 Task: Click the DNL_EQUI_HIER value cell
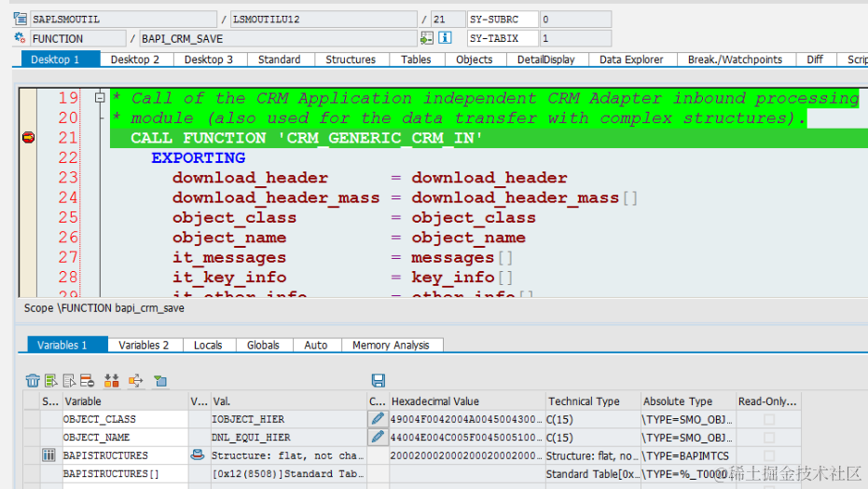[x=288, y=437]
